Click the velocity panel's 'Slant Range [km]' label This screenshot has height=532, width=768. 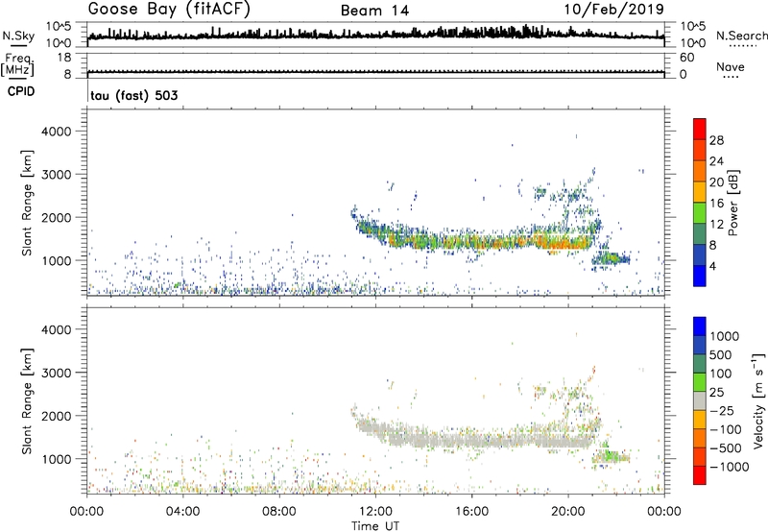(x=27, y=400)
